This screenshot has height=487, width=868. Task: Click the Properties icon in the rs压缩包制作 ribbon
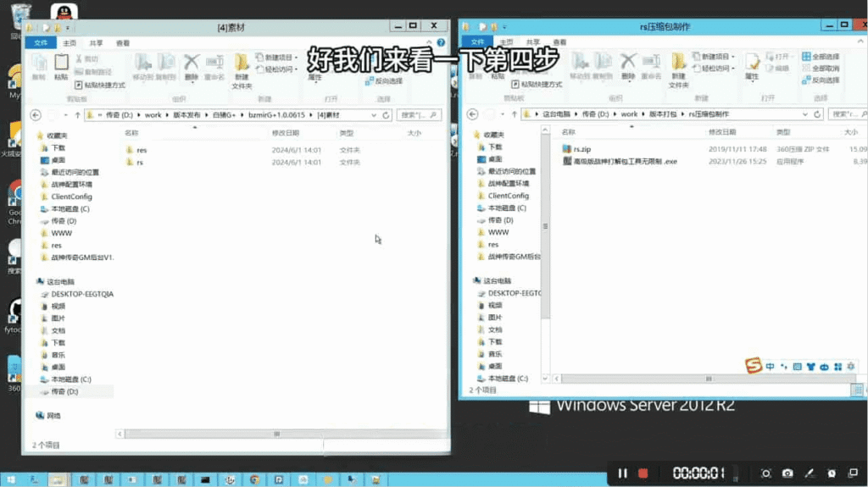click(752, 64)
